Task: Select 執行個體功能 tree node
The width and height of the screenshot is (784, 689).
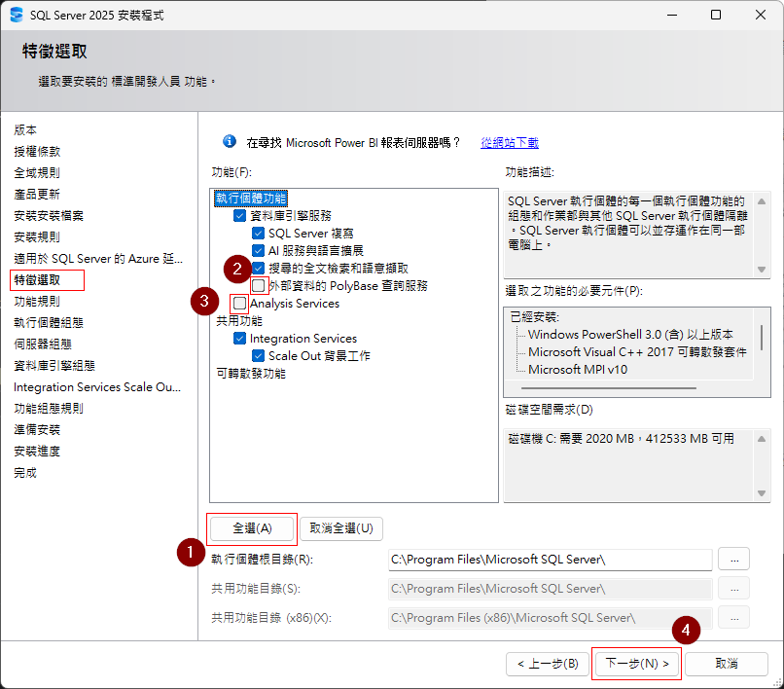Action: tap(251, 199)
